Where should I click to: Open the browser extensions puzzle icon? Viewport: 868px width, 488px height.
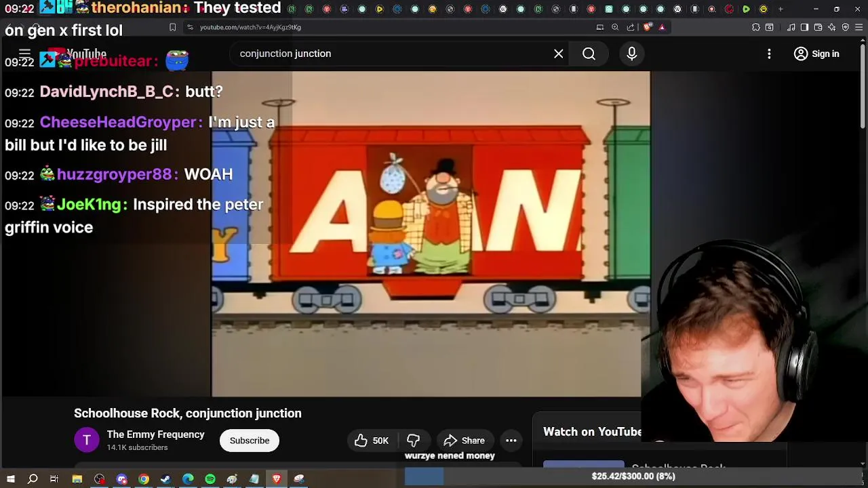[756, 27]
